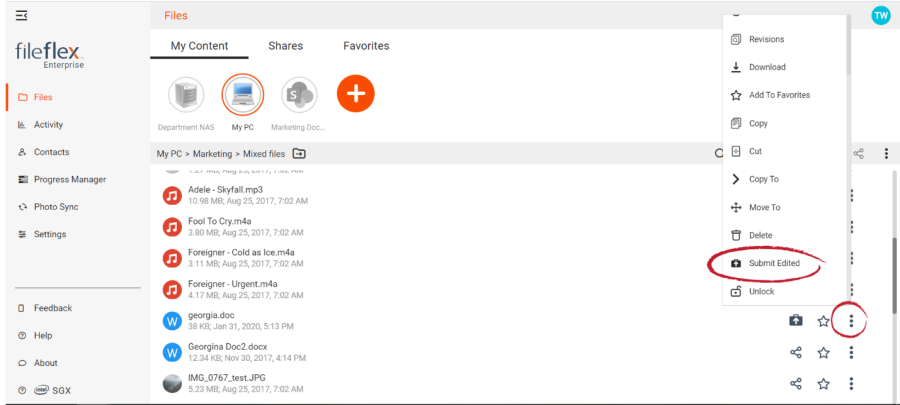Screen dimensions: 900x405
Task: Toggle favorite star for georgia.doc
Action: point(824,321)
